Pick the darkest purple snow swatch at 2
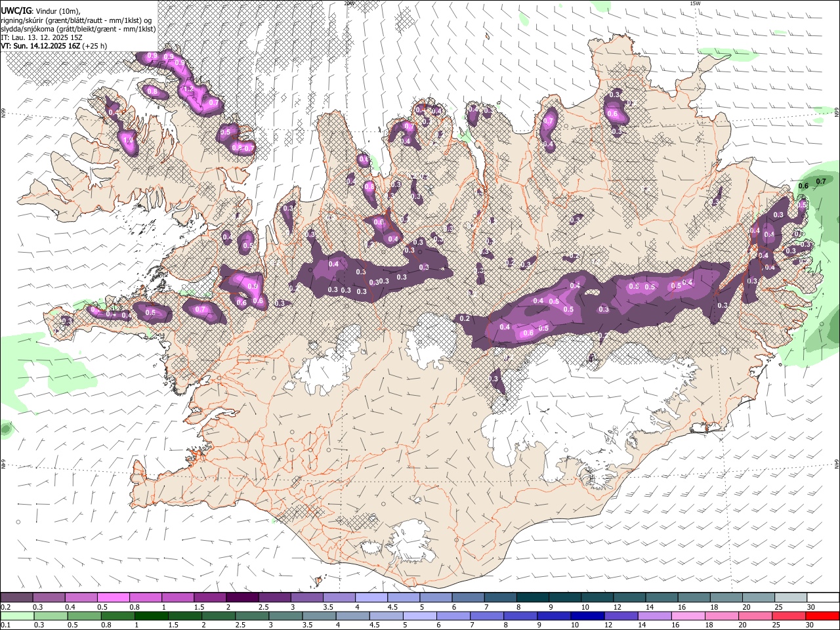 click(x=242, y=598)
